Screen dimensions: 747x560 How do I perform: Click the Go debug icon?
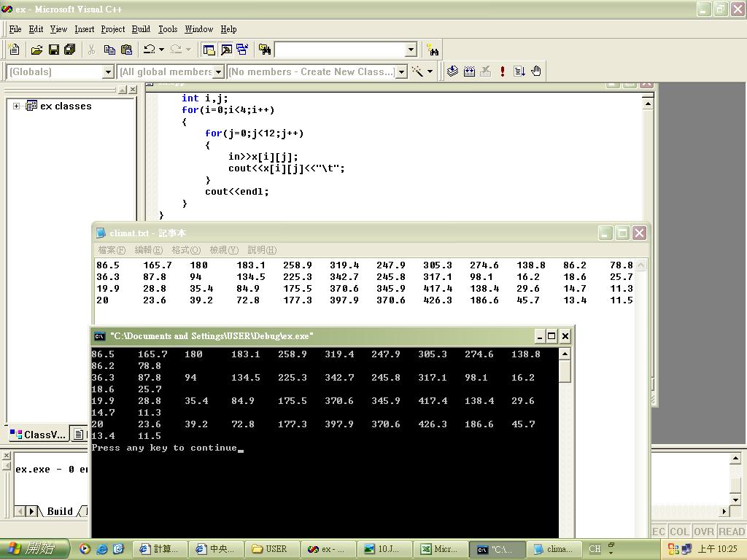pyautogui.click(x=519, y=71)
